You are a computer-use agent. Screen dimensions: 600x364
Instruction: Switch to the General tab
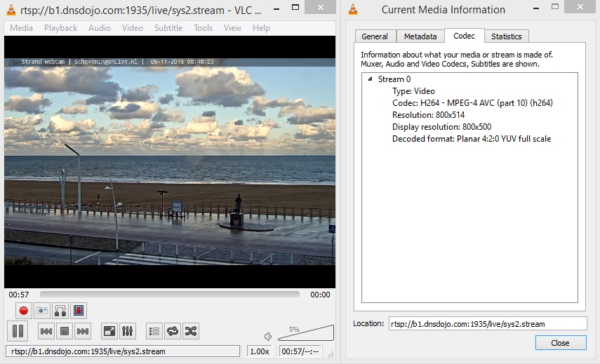375,36
